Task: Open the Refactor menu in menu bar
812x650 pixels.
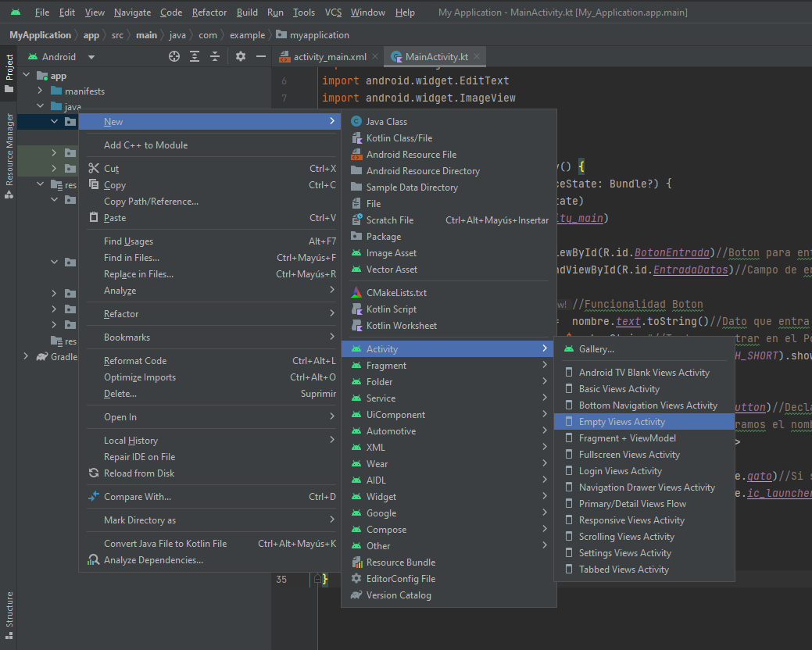Action: coord(209,12)
